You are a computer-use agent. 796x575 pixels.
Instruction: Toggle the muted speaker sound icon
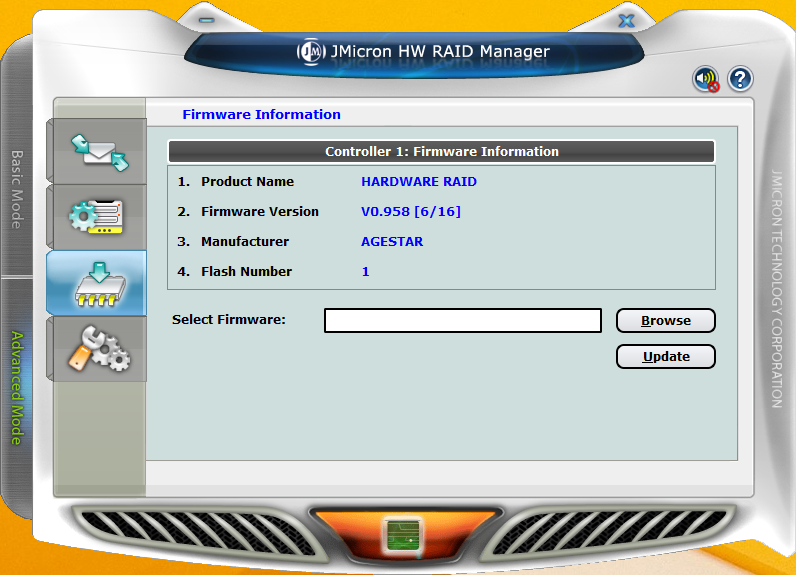point(706,79)
